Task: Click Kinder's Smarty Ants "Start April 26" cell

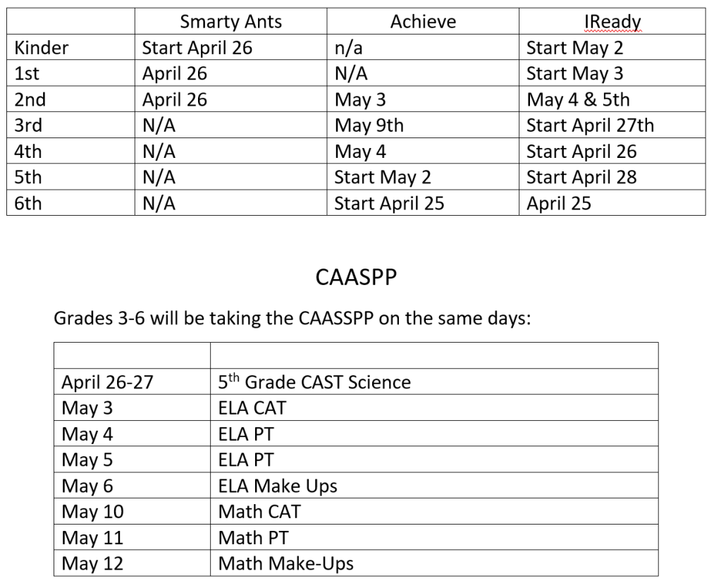Action: (197, 48)
